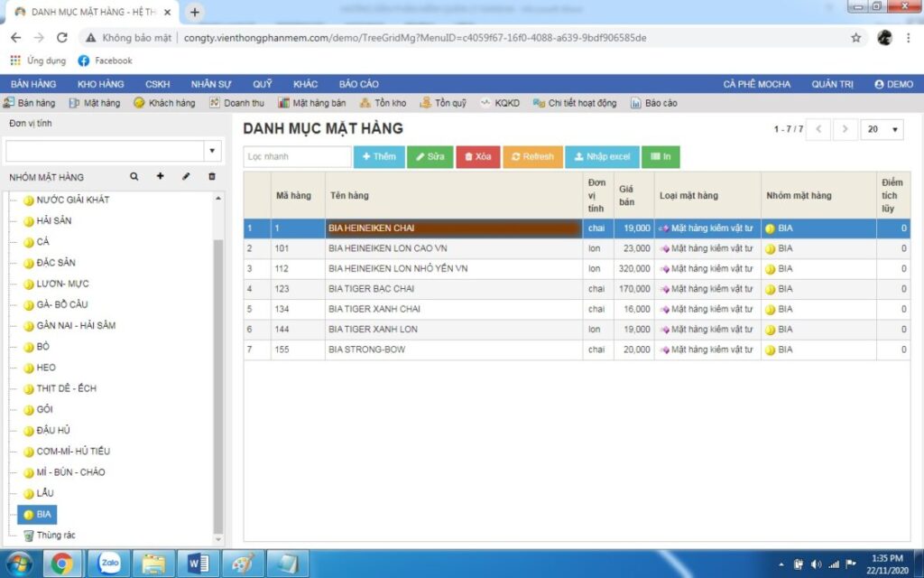This screenshot has height=578, width=924.
Task: Open the DEMO user account menu
Action: pyautogui.click(x=894, y=84)
